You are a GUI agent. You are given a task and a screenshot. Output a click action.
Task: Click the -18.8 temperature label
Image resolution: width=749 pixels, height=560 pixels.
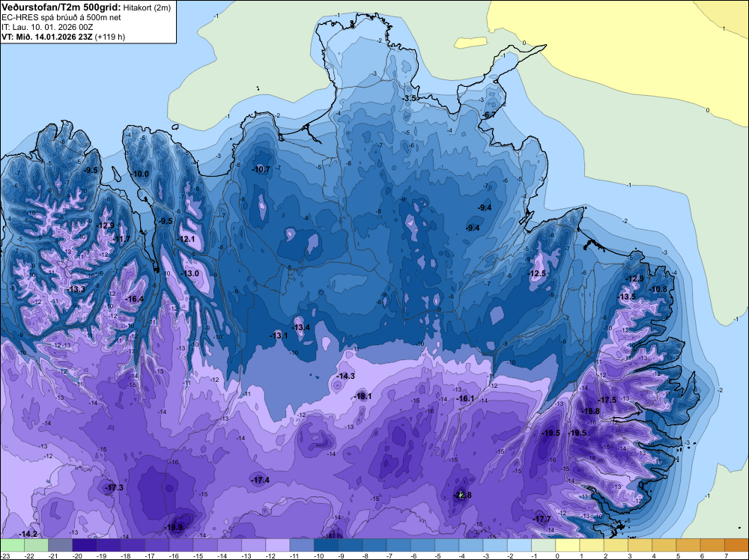click(590, 411)
